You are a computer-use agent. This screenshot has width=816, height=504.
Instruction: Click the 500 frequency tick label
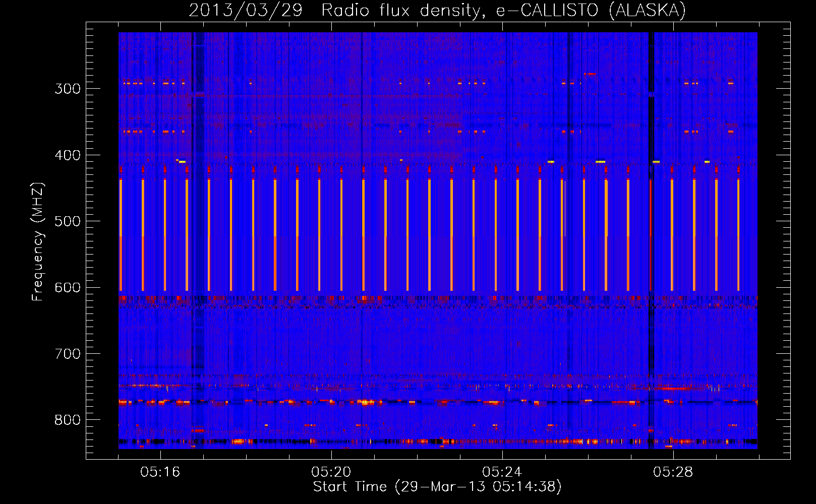tap(68, 221)
